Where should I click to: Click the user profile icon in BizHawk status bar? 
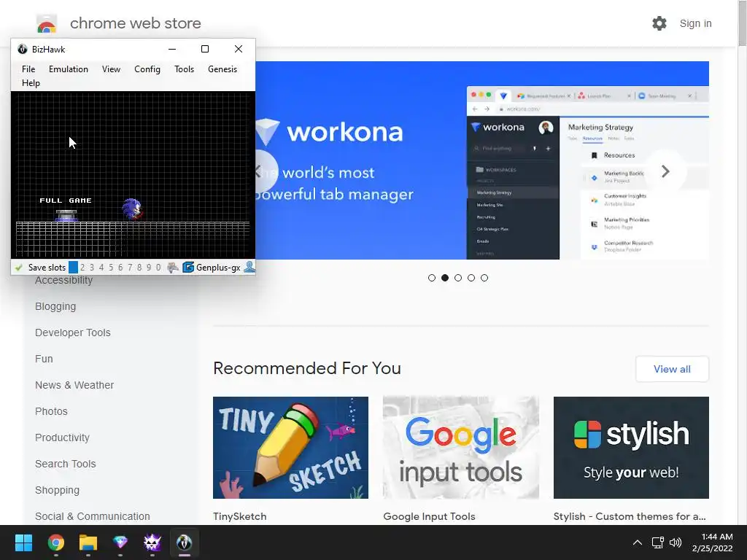[x=249, y=267]
